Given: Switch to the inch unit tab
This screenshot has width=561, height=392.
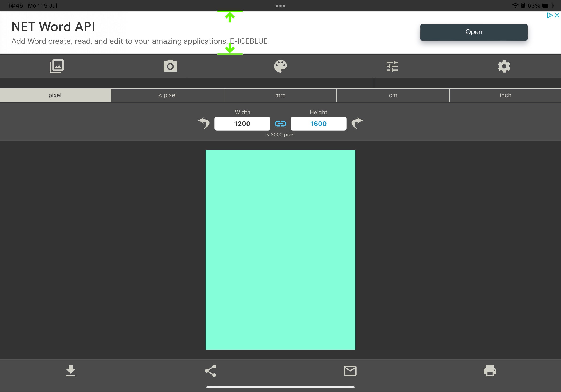Looking at the screenshot, I should 505,95.
